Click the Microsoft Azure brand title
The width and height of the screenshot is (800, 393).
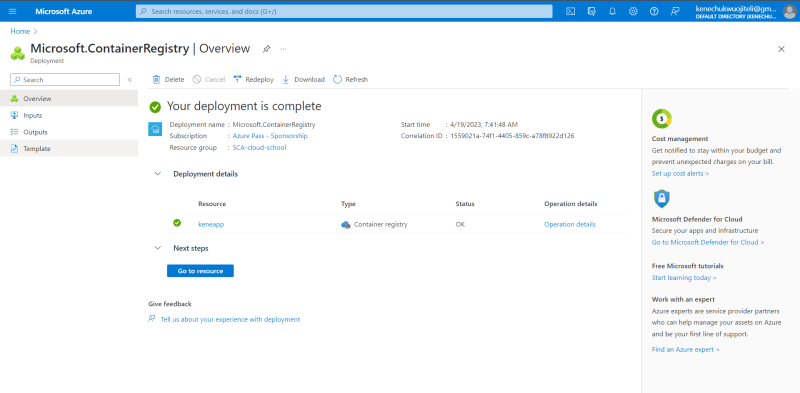[64, 11]
